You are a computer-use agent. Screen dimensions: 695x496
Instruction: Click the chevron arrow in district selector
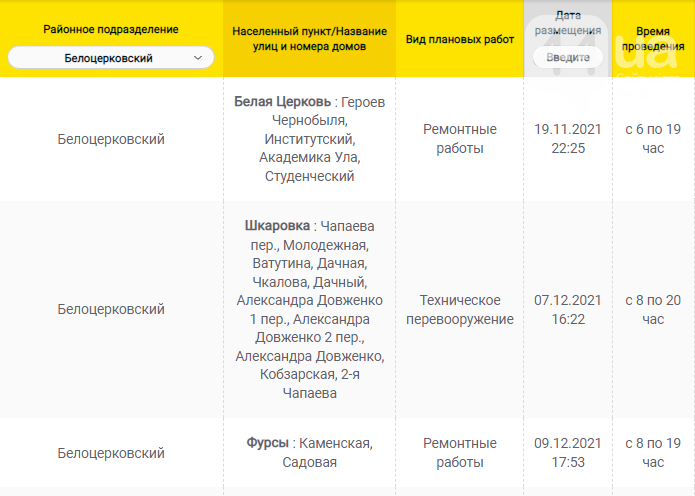198,59
